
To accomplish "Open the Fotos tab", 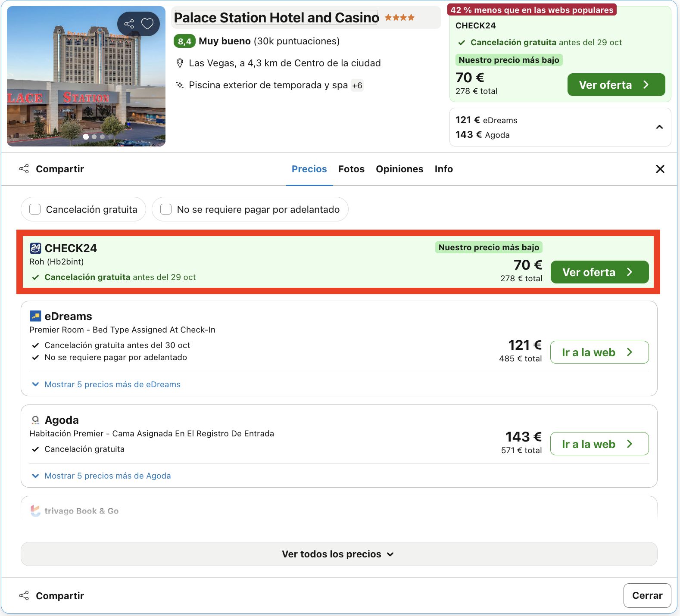I will point(351,169).
